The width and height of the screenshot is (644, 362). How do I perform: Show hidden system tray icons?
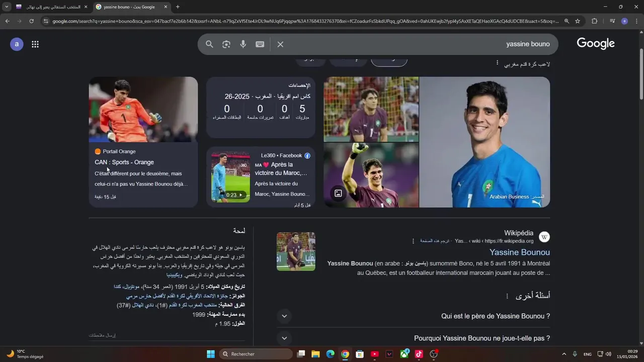[x=563, y=354]
